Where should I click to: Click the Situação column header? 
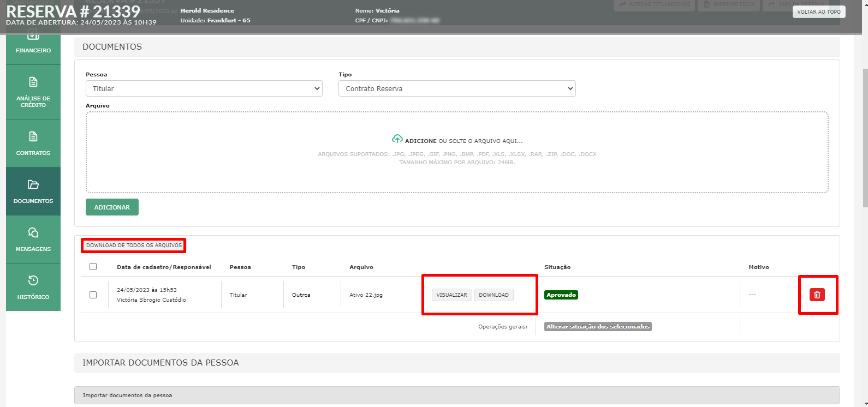[x=557, y=267]
